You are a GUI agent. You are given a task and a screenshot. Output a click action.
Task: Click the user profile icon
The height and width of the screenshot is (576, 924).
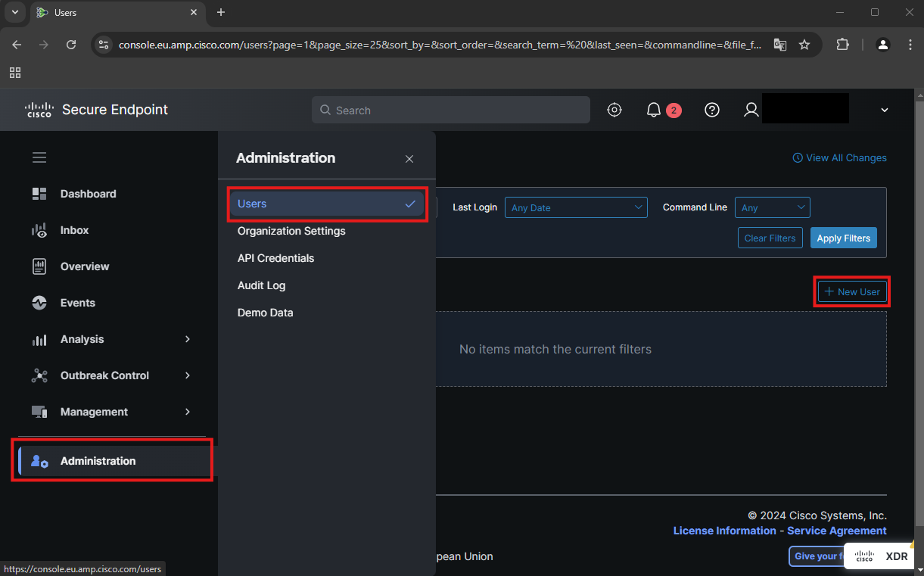[751, 110]
